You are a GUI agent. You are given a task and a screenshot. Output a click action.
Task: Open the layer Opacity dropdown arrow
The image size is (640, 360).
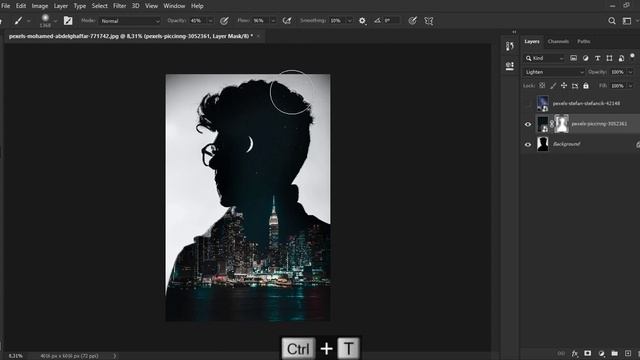(x=630, y=72)
